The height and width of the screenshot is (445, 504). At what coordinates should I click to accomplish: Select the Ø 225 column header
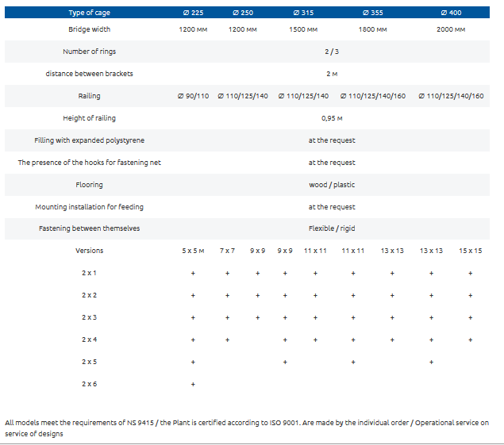click(x=193, y=13)
